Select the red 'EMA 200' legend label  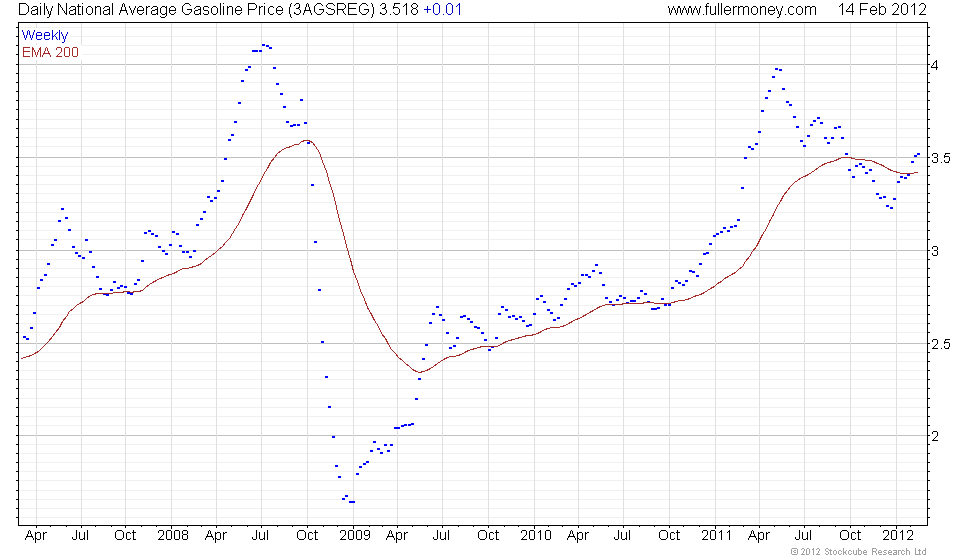coord(51,52)
